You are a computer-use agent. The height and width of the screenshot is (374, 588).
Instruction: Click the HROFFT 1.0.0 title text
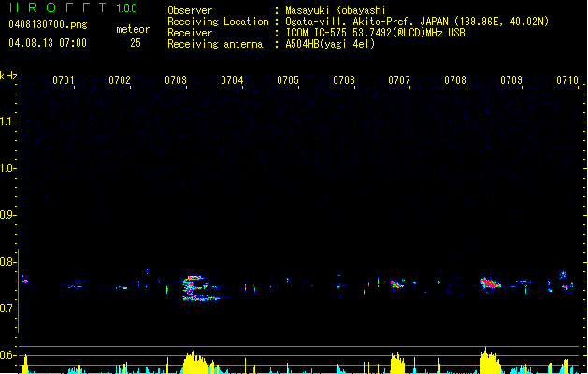tap(74, 7)
